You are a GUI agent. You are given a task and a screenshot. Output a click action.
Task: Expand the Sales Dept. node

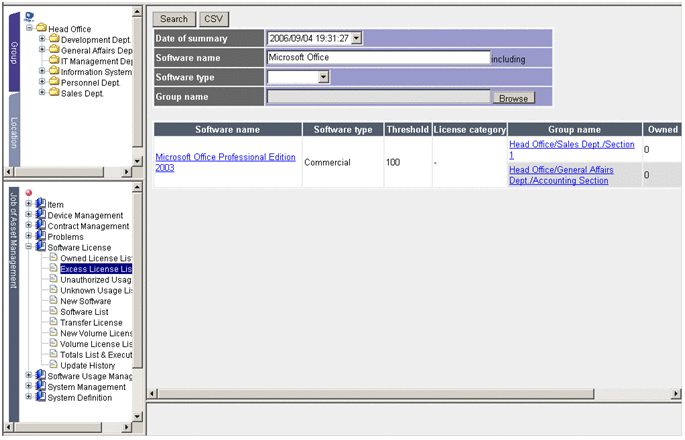pyautogui.click(x=42, y=92)
